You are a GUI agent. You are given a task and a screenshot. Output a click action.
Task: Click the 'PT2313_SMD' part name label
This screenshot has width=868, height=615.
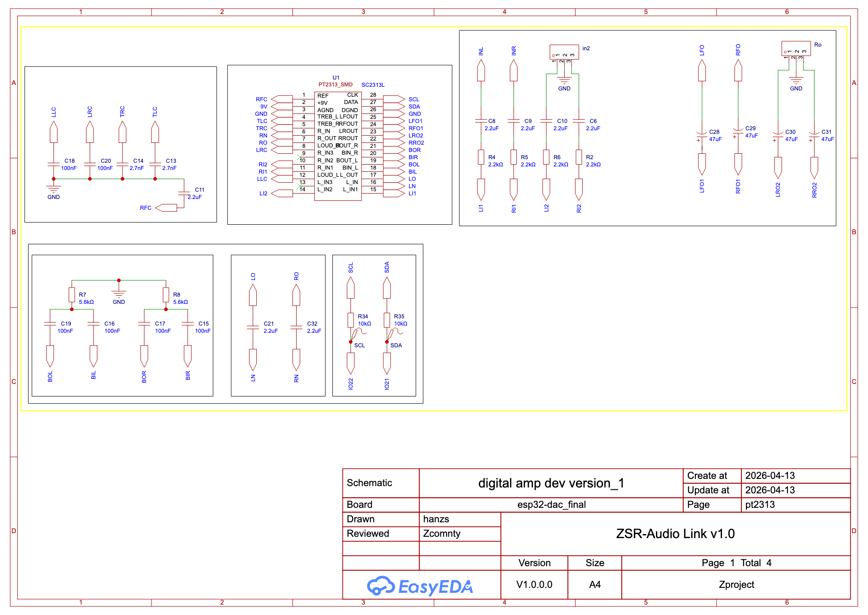[335, 85]
